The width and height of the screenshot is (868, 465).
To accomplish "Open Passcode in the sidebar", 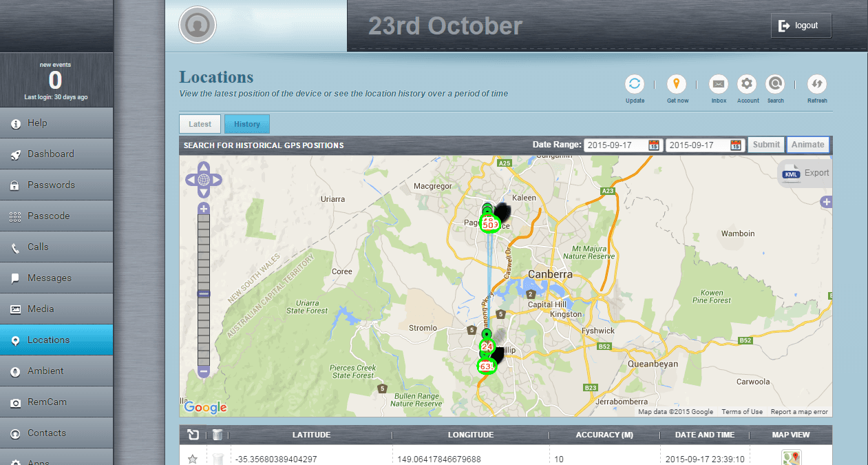I will (x=56, y=216).
